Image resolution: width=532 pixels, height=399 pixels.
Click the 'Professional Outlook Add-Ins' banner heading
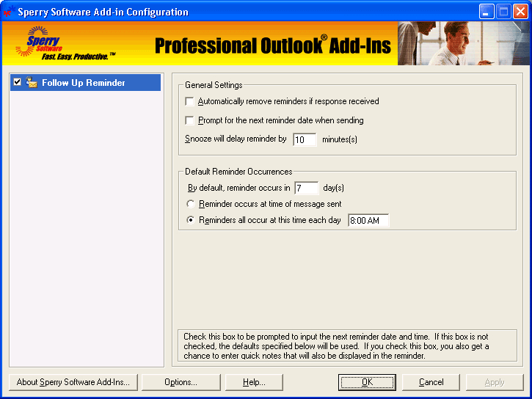[273, 45]
